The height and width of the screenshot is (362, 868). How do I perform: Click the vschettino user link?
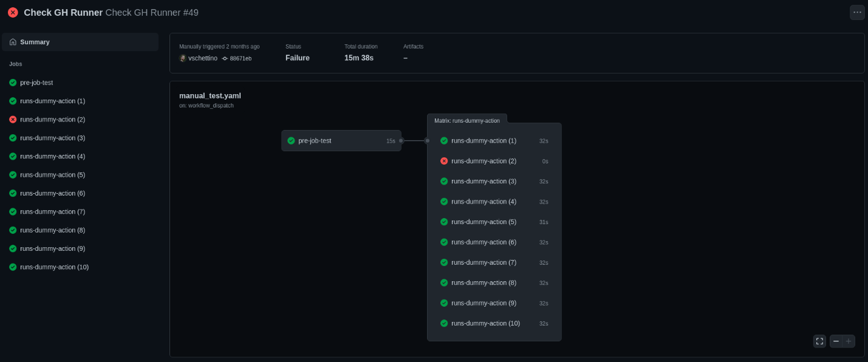pos(203,58)
